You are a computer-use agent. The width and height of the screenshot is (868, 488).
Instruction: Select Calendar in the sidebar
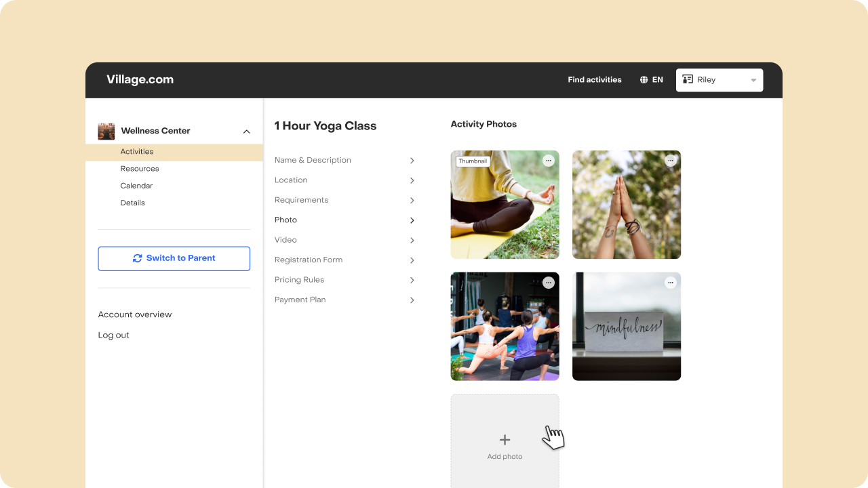coord(136,186)
